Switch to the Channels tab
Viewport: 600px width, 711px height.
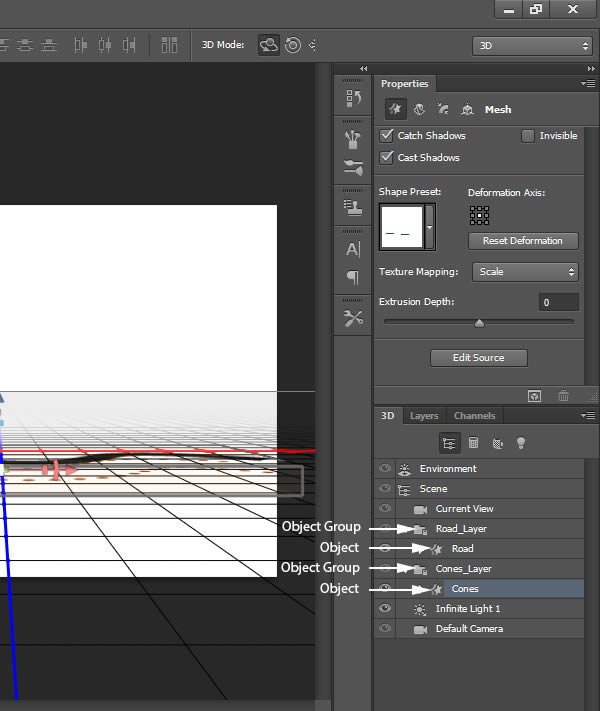point(474,416)
